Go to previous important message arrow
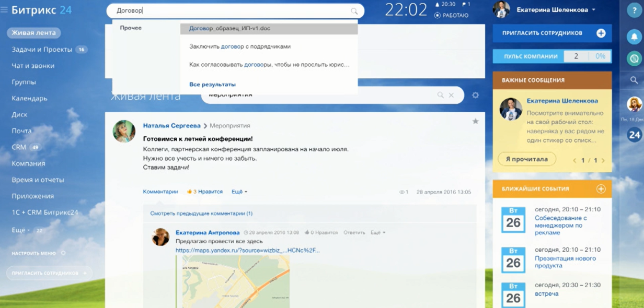Screen dimensions: 644x308 coord(575,160)
